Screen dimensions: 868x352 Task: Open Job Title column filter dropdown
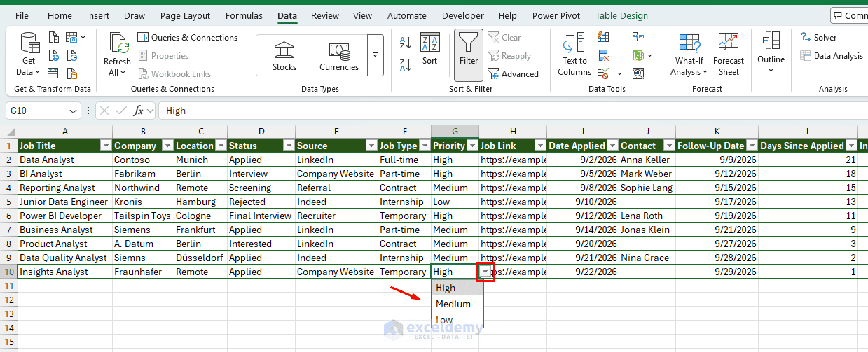(106, 146)
